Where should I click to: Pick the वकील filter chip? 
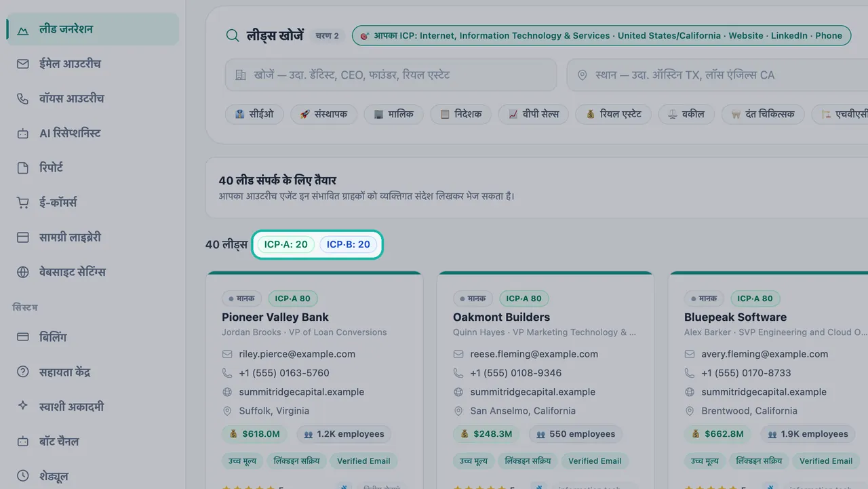(686, 114)
